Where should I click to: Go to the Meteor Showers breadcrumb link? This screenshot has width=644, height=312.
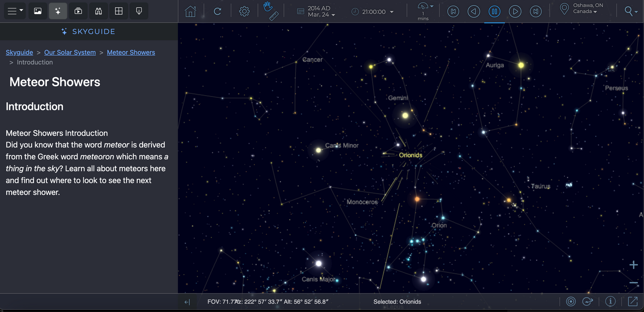point(131,52)
